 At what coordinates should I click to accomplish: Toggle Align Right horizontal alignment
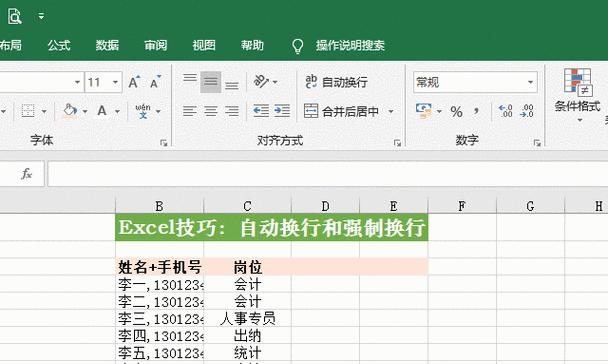tap(232, 111)
